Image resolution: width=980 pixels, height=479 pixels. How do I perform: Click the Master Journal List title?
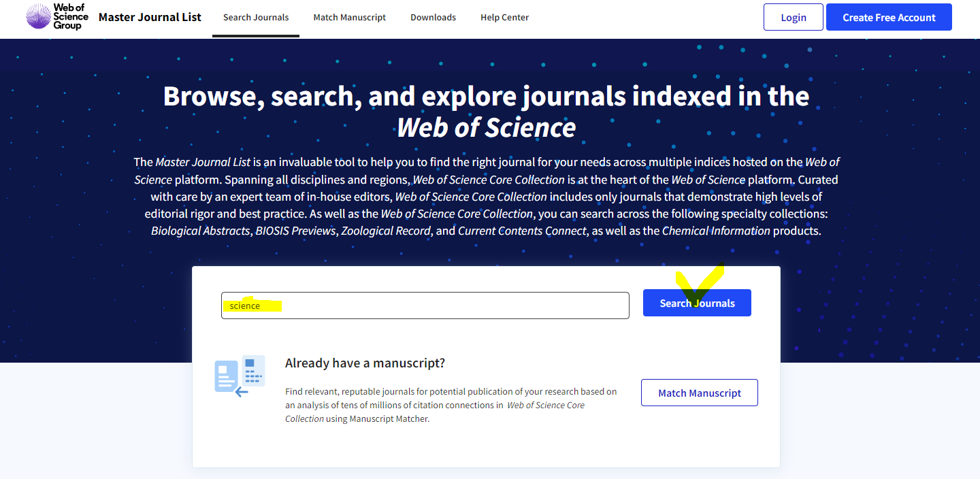[150, 18]
